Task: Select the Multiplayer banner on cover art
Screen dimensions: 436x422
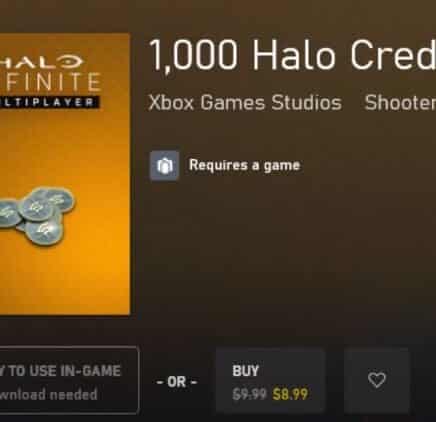Action: point(49,102)
